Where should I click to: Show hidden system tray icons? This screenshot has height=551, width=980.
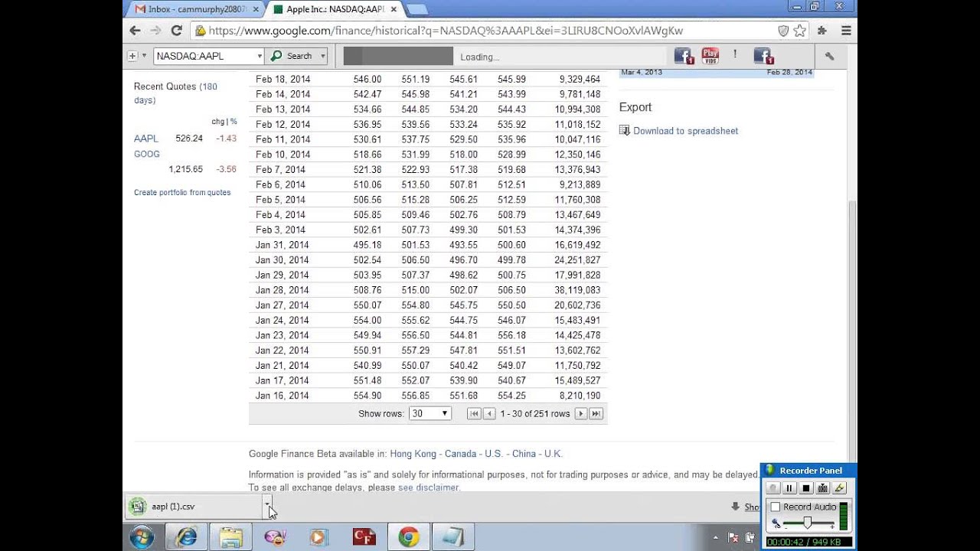tap(717, 537)
